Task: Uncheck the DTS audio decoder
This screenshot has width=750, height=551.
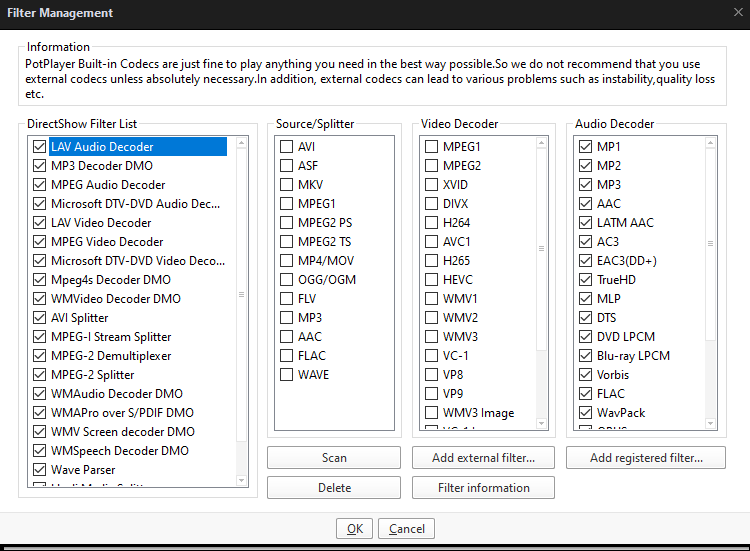Action: (x=585, y=318)
